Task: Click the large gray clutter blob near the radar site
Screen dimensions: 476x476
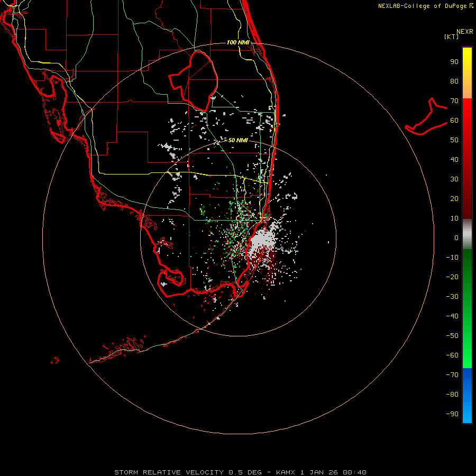Action: click(263, 239)
